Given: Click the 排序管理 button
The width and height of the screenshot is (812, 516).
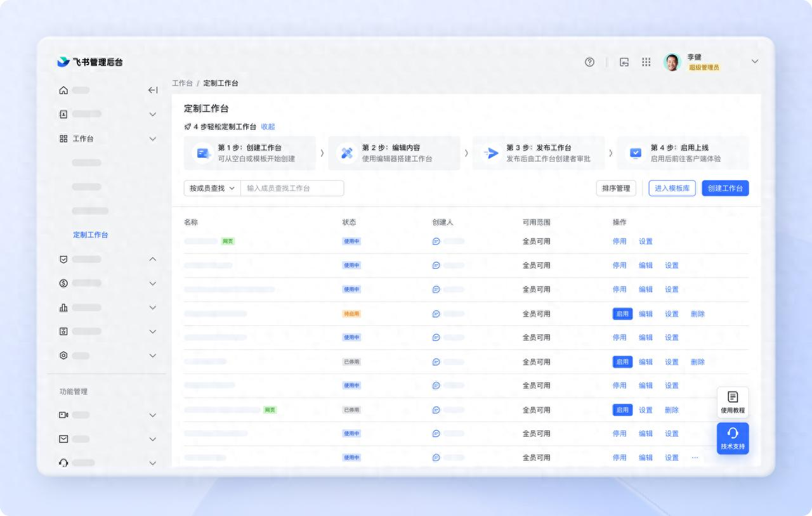Looking at the screenshot, I should coord(616,188).
